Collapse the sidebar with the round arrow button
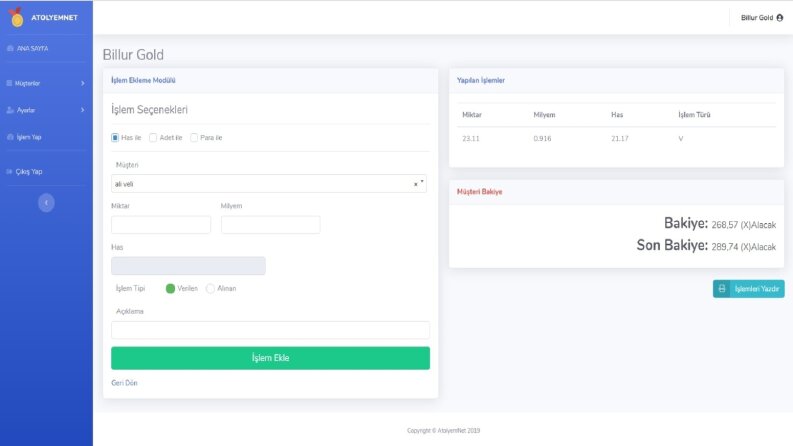 click(x=46, y=203)
